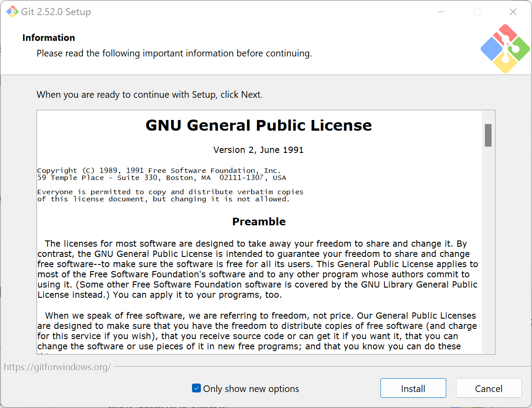
Task: Click the Git icon in title bar
Action: [x=12, y=12]
